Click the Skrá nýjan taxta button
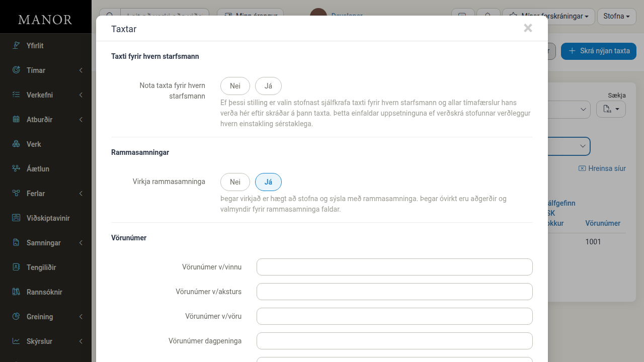644x362 pixels. pos(599,51)
